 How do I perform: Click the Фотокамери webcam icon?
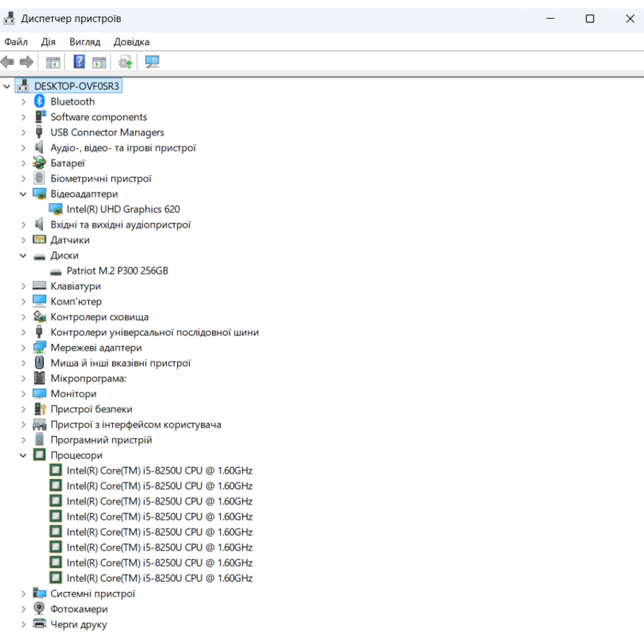(39, 609)
